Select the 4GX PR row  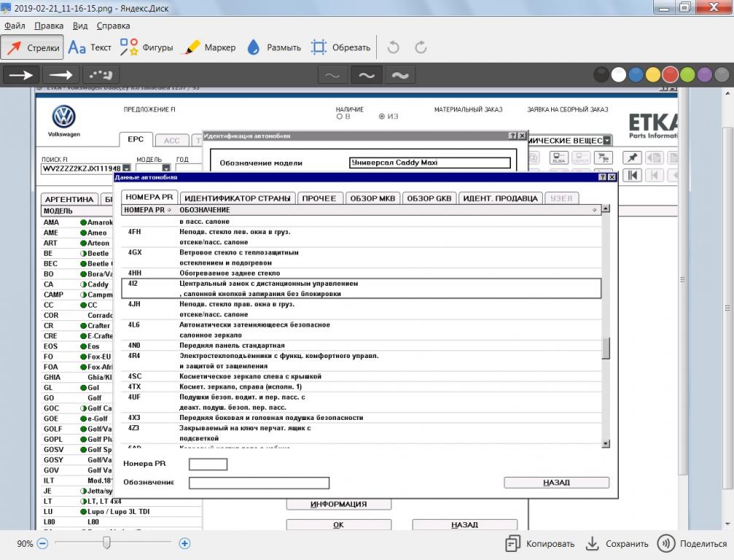[362, 257]
